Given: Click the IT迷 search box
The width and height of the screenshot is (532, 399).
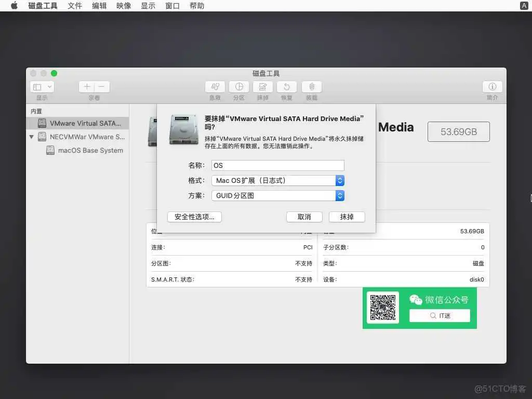Looking at the screenshot, I should pyautogui.click(x=440, y=315).
